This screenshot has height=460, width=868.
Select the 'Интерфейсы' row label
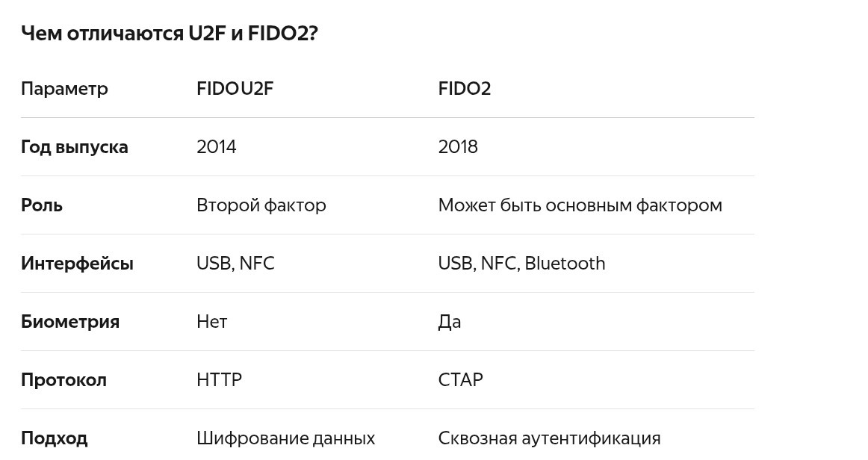[x=77, y=264]
